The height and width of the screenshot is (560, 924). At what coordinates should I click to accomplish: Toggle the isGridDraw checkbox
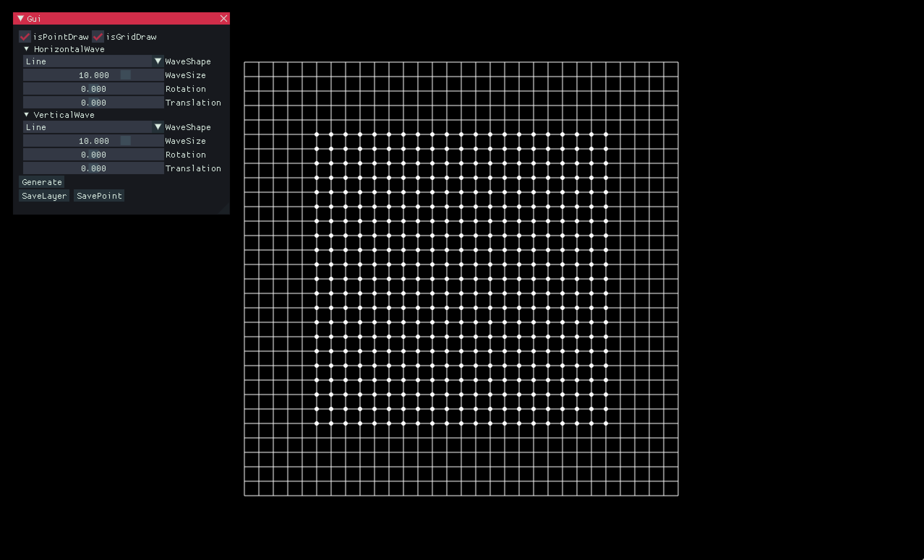(98, 37)
